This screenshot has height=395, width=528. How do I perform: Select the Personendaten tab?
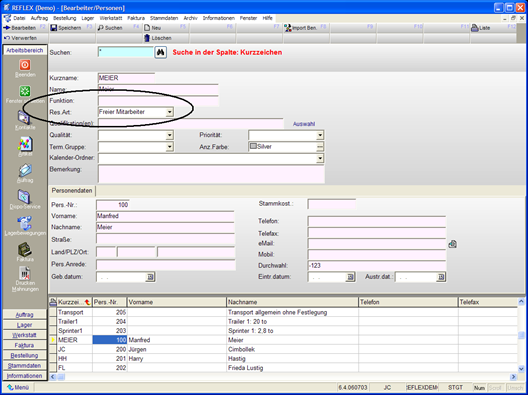click(x=72, y=191)
